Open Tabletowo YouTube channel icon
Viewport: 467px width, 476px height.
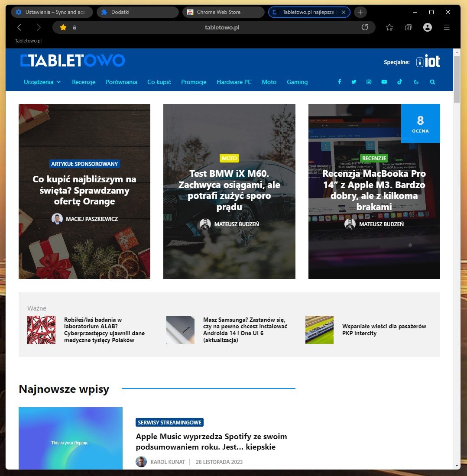(x=384, y=82)
